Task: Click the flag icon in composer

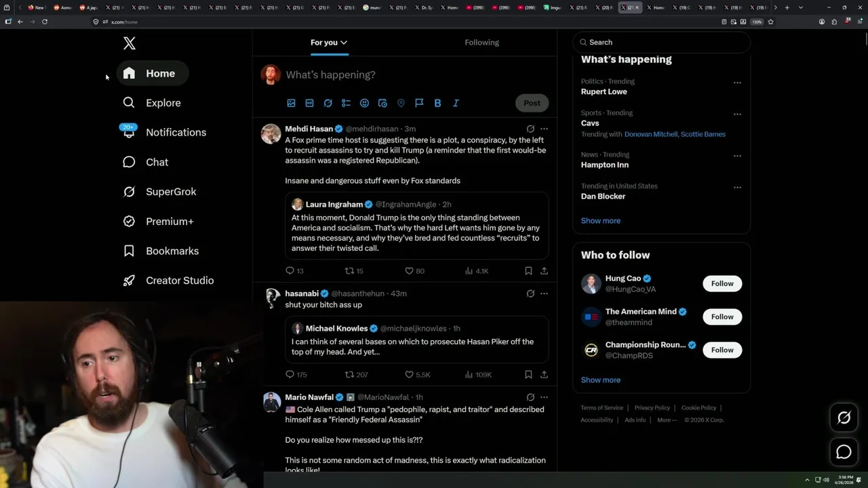Action: [419, 103]
